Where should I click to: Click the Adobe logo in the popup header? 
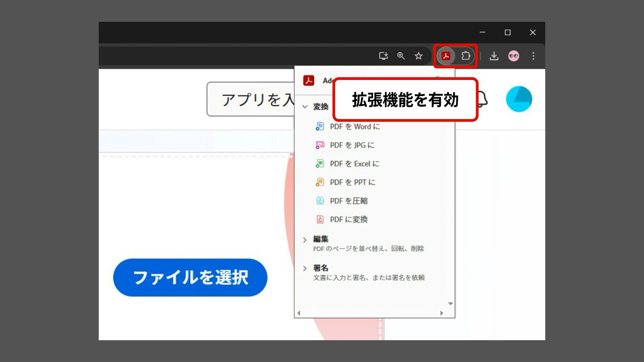click(309, 80)
